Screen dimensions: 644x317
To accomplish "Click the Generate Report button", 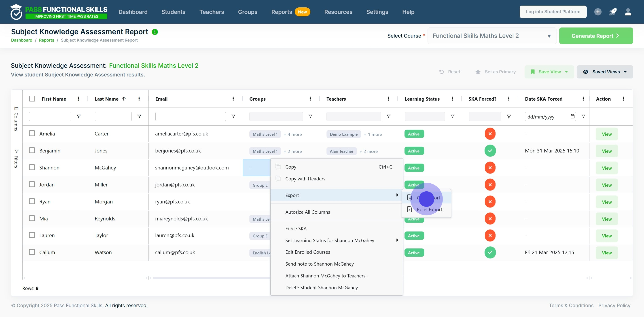I will (x=596, y=36).
